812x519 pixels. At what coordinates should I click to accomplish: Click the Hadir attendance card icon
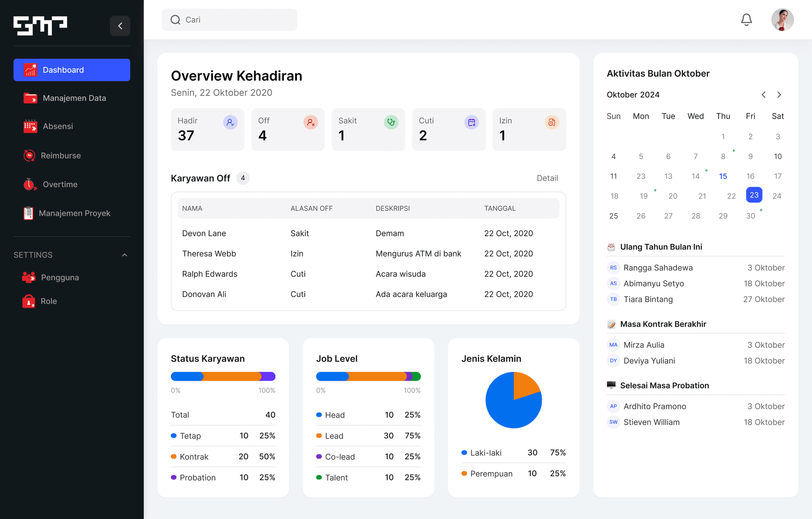230,122
